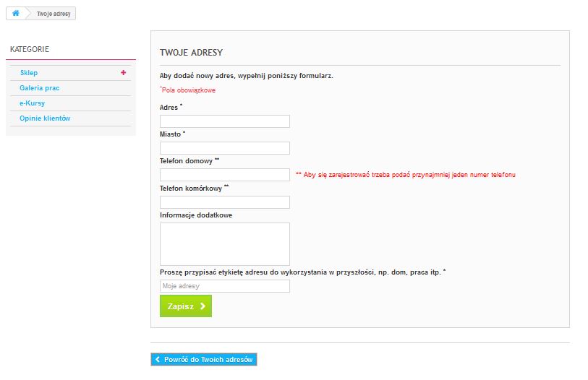Click into the Miasto text field
588x380 pixels.
pos(224,148)
